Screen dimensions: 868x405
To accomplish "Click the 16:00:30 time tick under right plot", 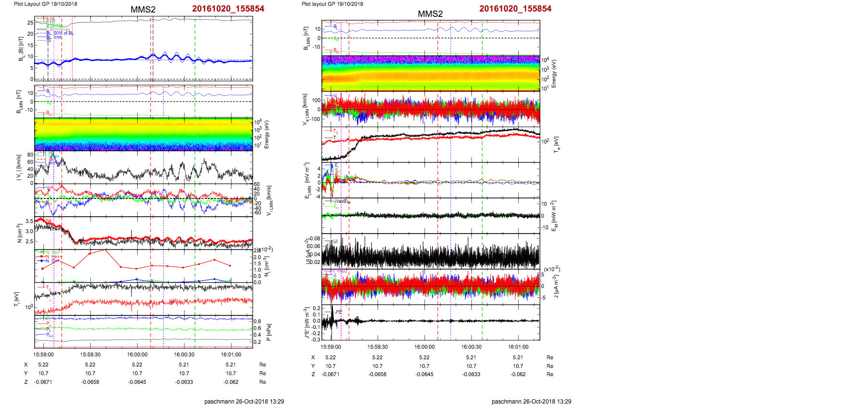I will click(x=471, y=347).
